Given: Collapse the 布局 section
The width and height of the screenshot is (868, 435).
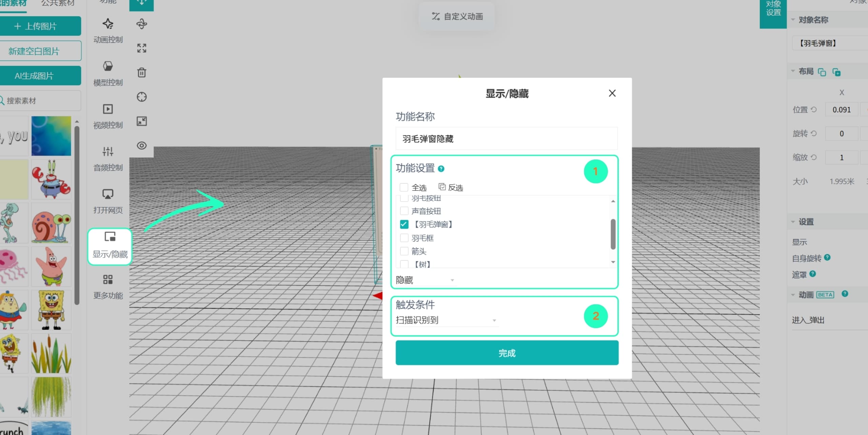Looking at the screenshot, I should [x=793, y=71].
